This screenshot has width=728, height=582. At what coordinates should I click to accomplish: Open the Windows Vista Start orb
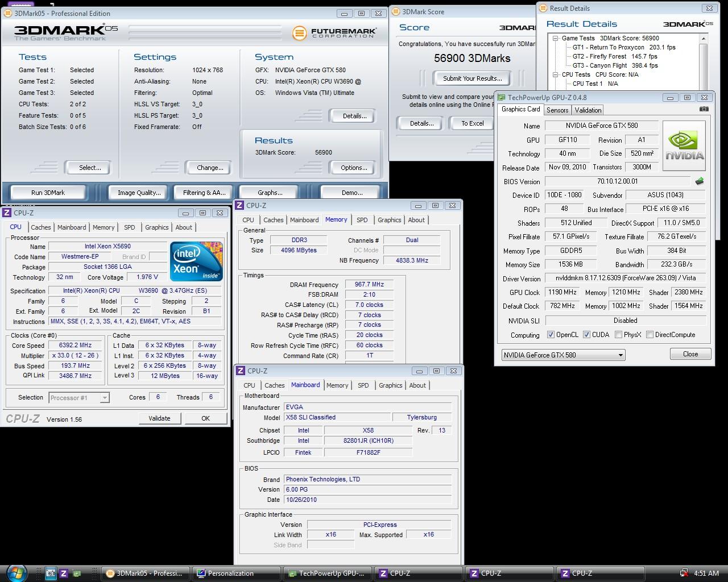pos(16,572)
